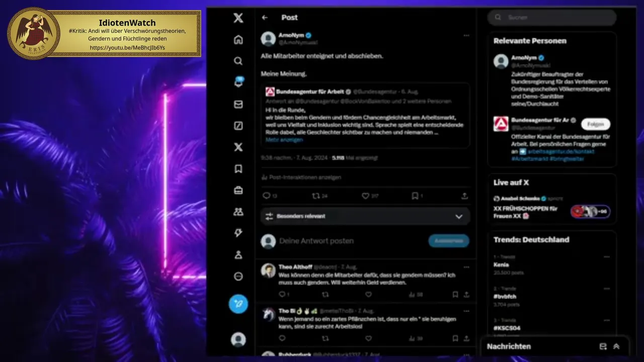This screenshot has width=644, height=362.
Task: Open Communities people icon in sidebar
Action: tap(238, 212)
